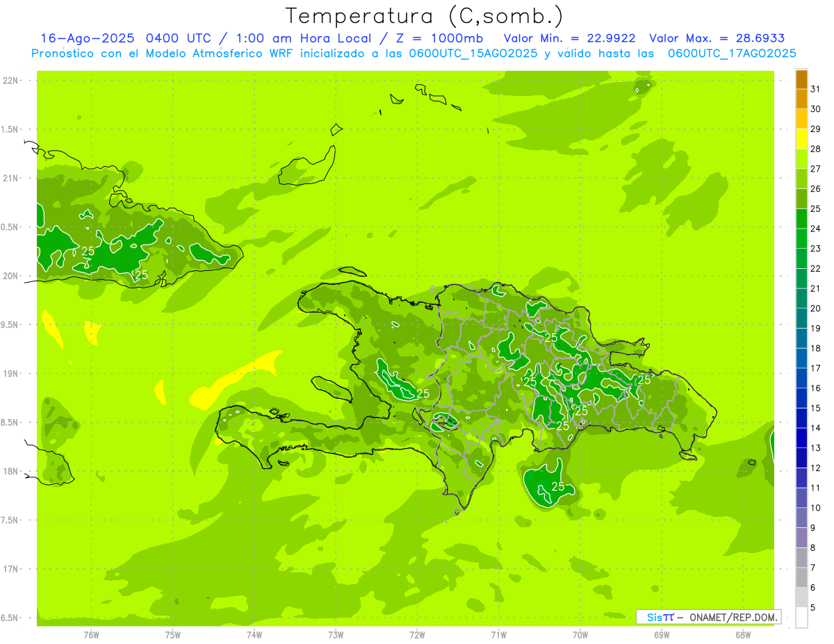Image resolution: width=834 pixels, height=644 pixels.
Task: Click legend value '8'
Action: pos(813,548)
